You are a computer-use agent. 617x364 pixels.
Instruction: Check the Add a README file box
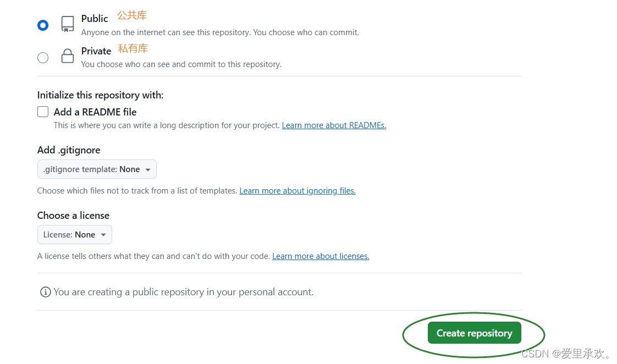click(x=43, y=112)
